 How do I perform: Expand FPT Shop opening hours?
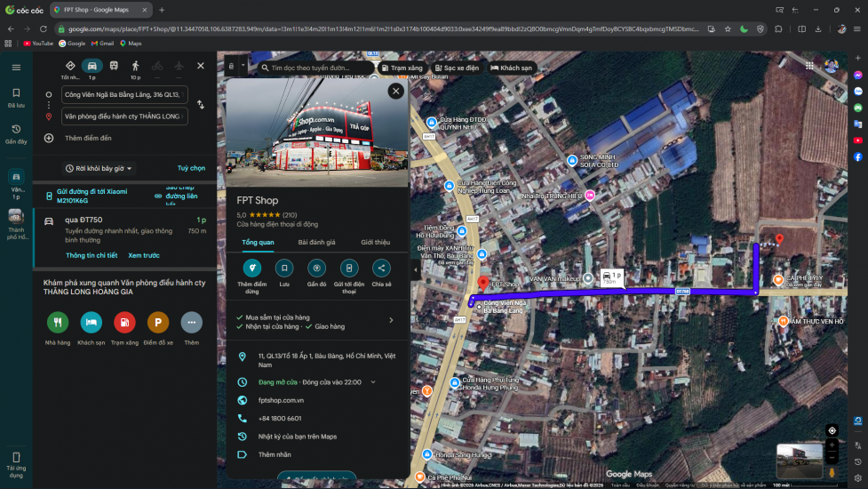tap(373, 382)
